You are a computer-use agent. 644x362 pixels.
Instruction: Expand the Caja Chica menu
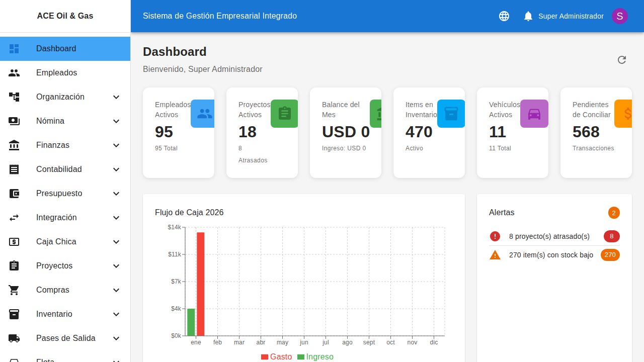pos(116,242)
